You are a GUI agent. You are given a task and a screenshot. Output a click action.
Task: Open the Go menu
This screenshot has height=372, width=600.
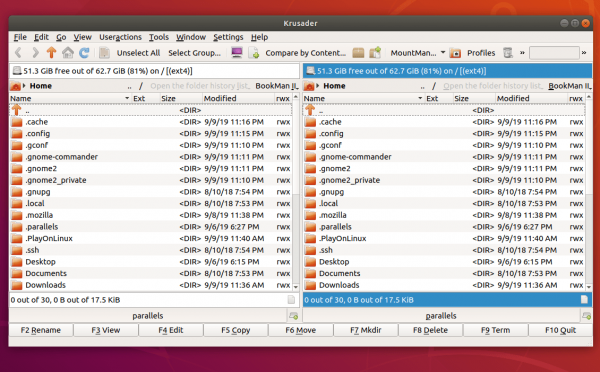[x=61, y=37]
